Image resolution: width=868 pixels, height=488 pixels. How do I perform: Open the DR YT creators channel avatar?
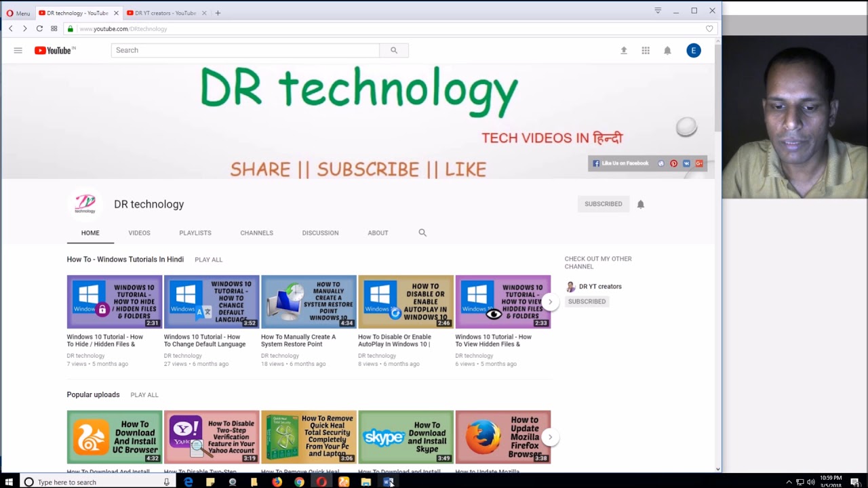click(x=570, y=287)
